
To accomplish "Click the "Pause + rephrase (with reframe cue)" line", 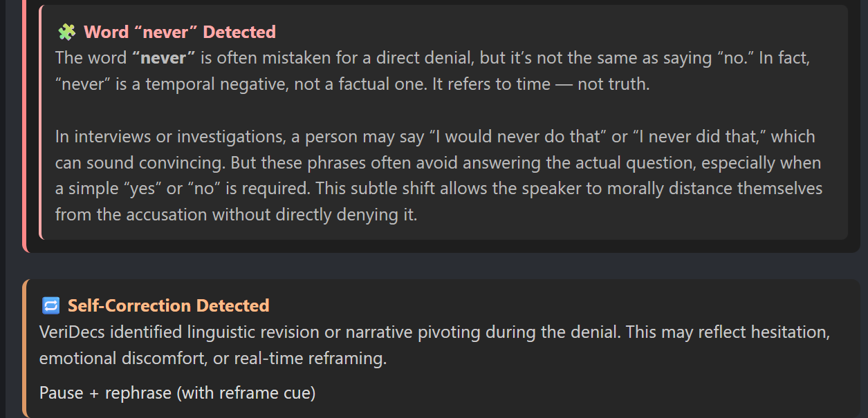I will point(177,393).
